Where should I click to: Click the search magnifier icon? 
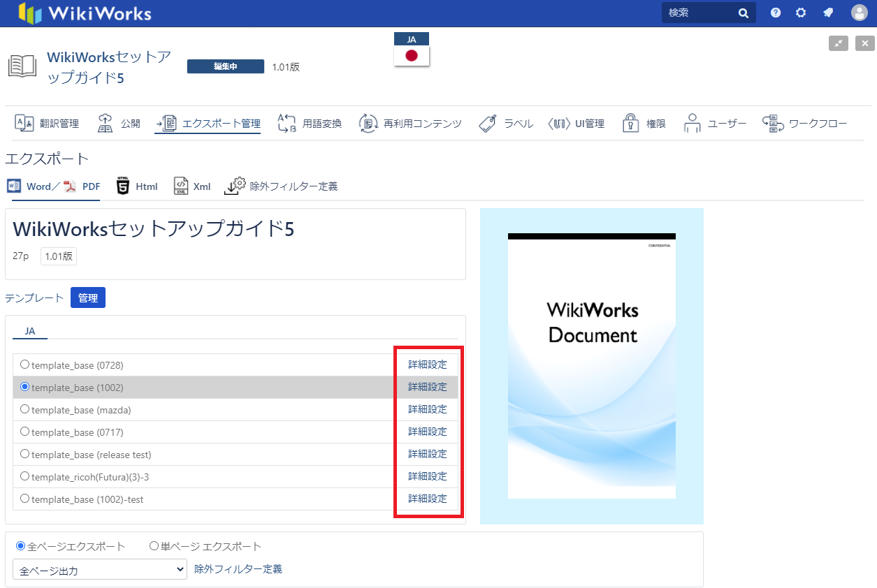point(743,13)
